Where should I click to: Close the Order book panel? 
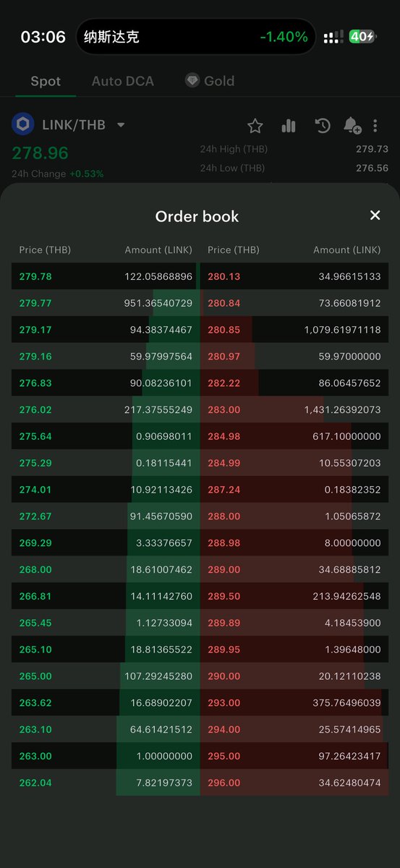click(375, 216)
